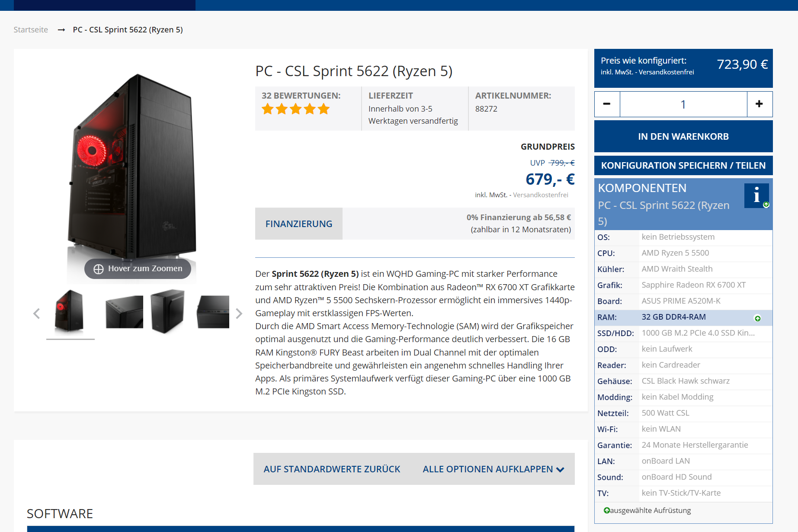Screen dimensions: 798x532
Task: Decrease quantity with the minus button
Action: coord(607,104)
